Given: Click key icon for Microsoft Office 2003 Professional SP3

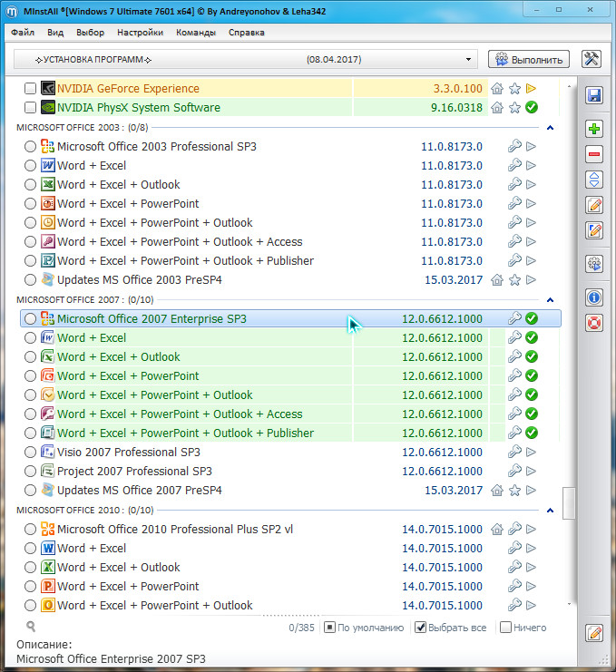Looking at the screenshot, I should pos(514,146).
